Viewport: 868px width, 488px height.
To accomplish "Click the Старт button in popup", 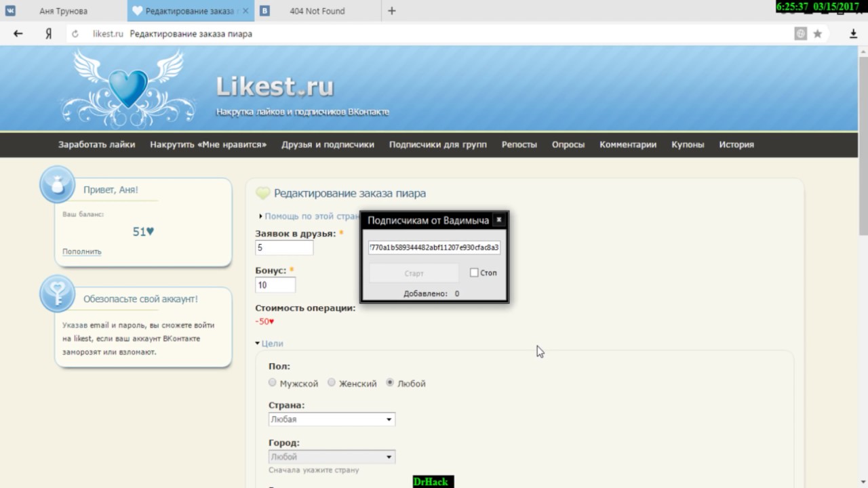I will click(x=414, y=273).
